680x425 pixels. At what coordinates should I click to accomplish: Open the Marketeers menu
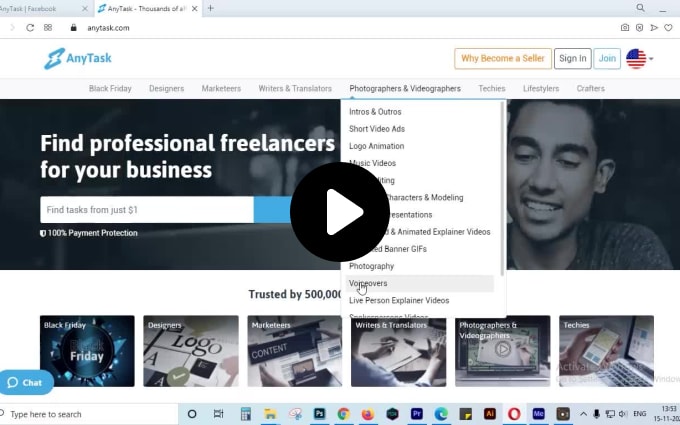click(x=221, y=88)
